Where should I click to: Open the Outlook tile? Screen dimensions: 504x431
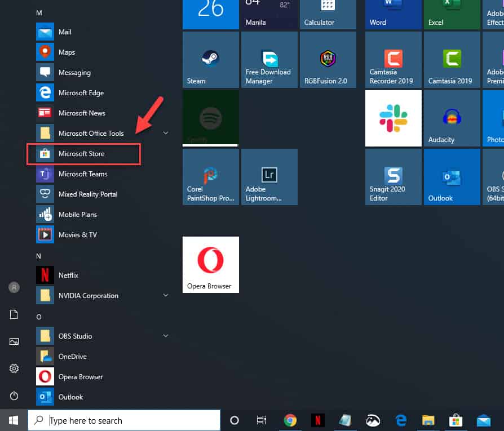tap(452, 177)
